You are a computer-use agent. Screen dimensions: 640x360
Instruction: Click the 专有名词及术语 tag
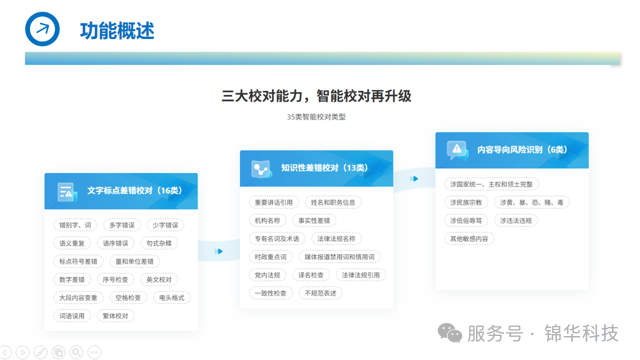pyautogui.click(x=277, y=238)
